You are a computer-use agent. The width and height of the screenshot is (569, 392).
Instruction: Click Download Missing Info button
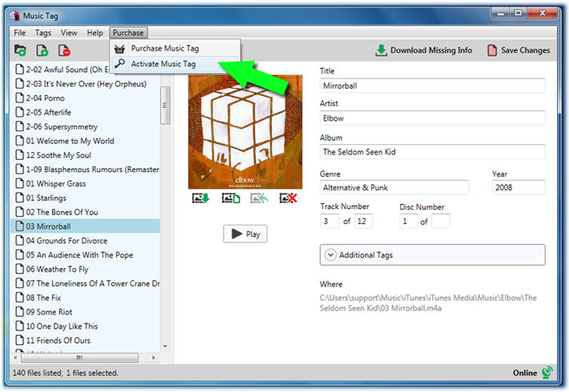423,50
